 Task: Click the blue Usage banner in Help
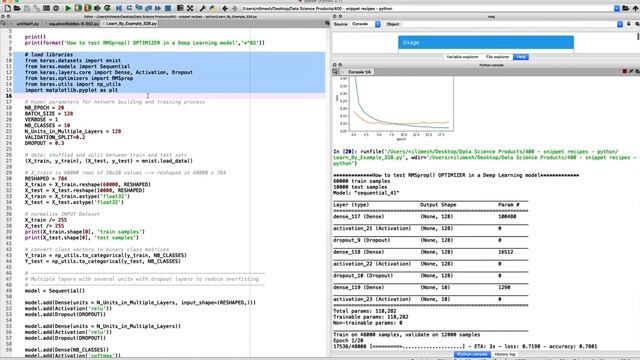click(x=486, y=42)
